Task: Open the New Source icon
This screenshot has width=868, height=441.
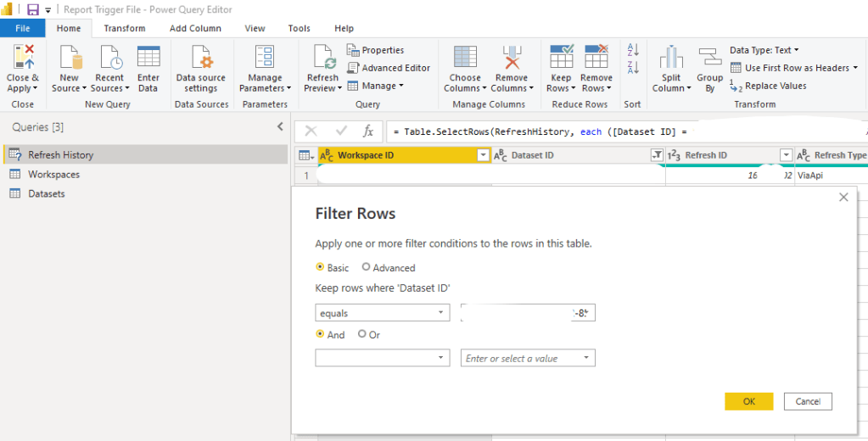Action: click(x=70, y=57)
